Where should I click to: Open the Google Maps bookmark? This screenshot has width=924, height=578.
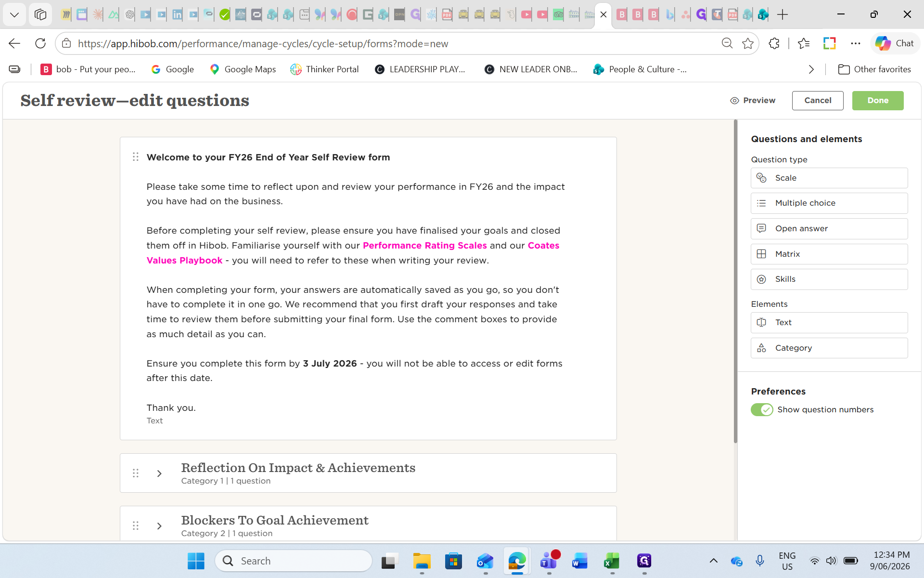[x=243, y=69]
